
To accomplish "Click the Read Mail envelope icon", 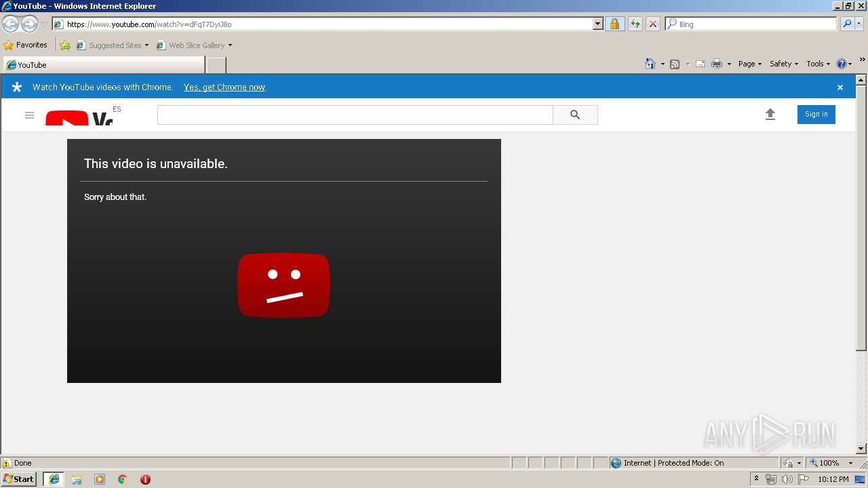I will [701, 64].
